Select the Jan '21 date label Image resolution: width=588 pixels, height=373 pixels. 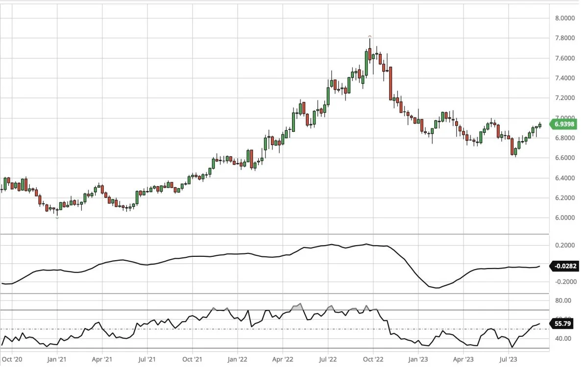pyautogui.click(x=57, y=359)
